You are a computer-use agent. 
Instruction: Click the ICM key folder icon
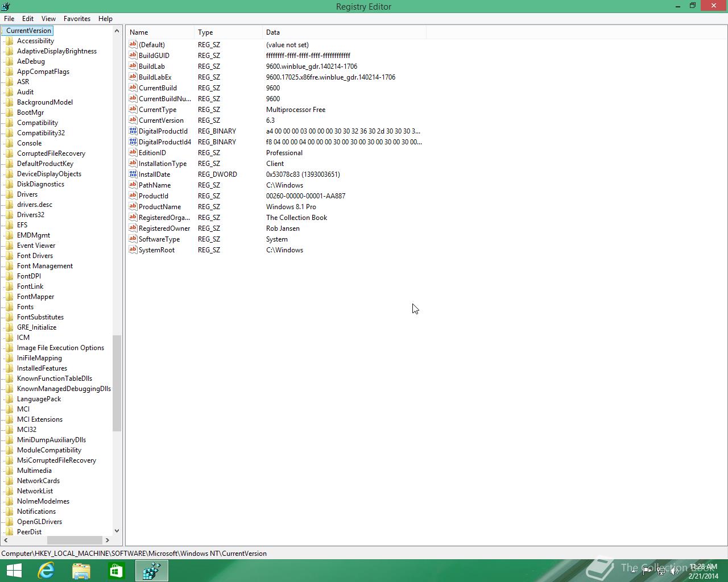[x=9, y=338]
